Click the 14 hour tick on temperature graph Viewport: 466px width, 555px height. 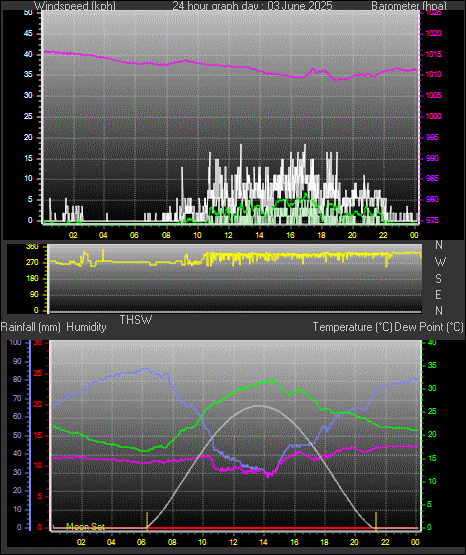(x=263, y=542)
